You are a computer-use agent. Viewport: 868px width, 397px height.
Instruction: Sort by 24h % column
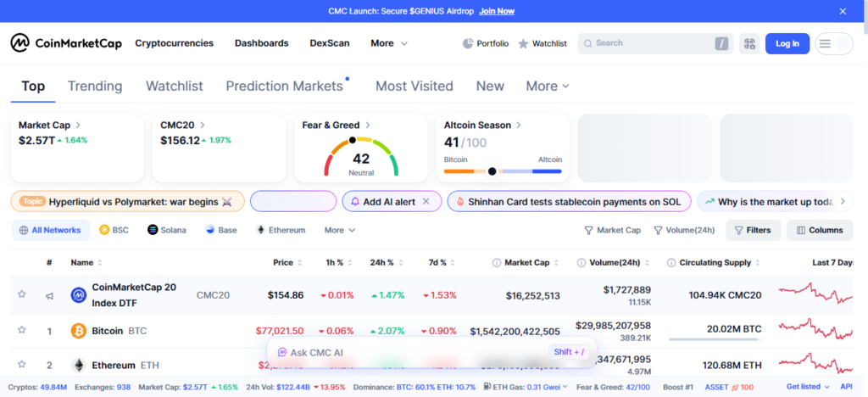click(x=386, y=262)
